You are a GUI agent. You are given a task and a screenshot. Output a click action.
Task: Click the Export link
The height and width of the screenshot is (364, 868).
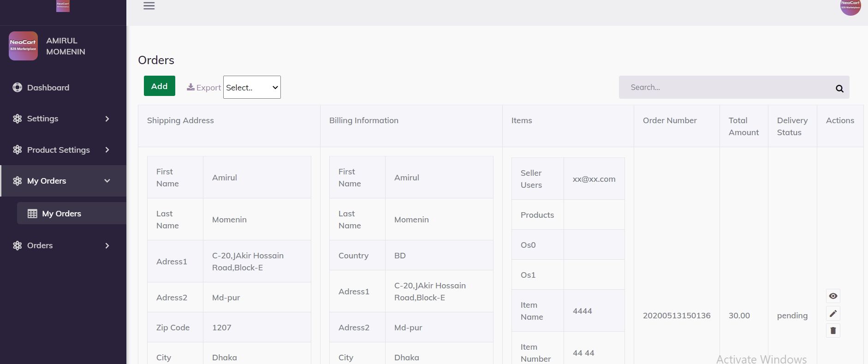[204, 88]
